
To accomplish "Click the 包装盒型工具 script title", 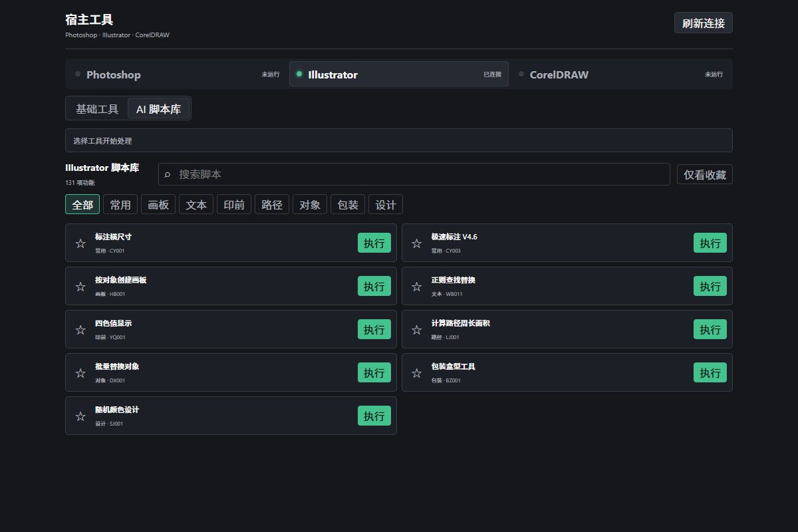I will click(x=453, y=366).
